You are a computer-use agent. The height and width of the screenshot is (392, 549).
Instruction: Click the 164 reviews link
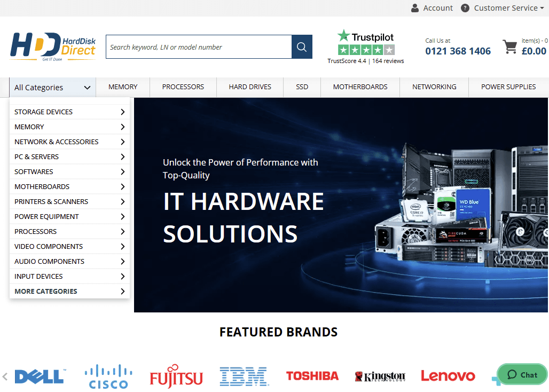388,60
